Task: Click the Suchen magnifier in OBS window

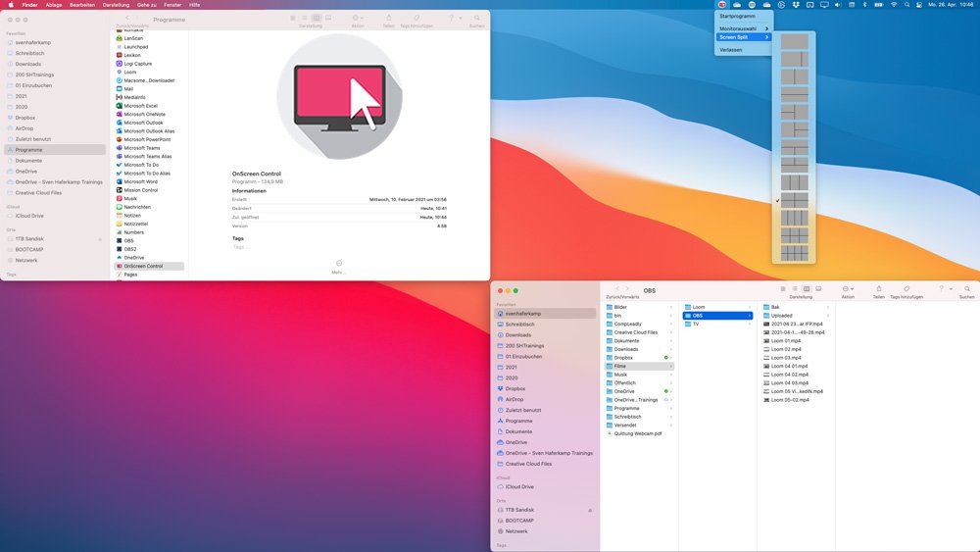Action: click(967, 289)
